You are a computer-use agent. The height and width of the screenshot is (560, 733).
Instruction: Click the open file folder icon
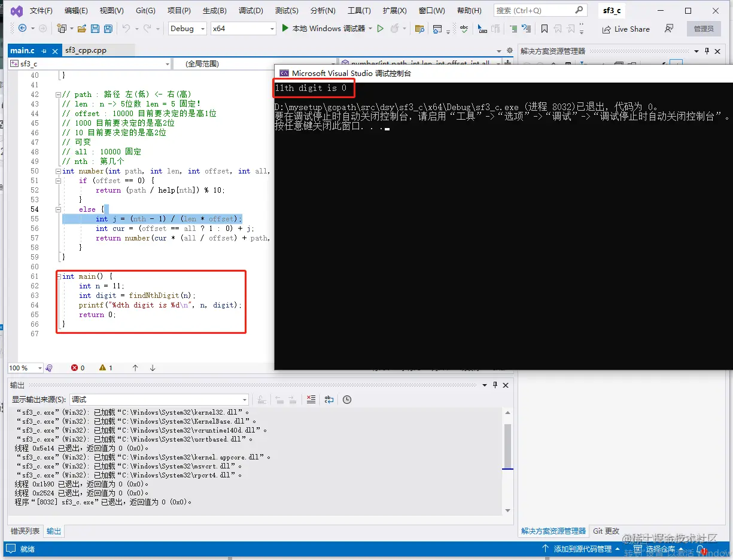81,28
